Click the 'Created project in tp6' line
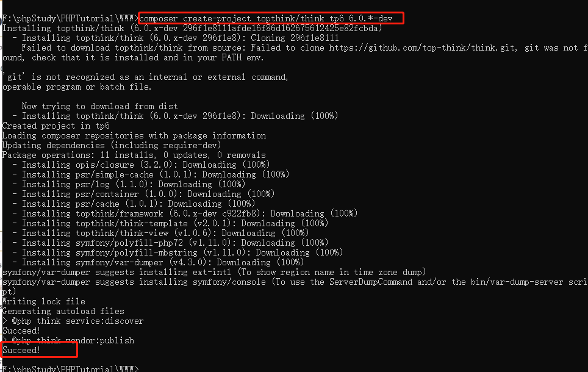Viewport: 588px width, 372px height. pyautogui.click(x=56, y=126)
